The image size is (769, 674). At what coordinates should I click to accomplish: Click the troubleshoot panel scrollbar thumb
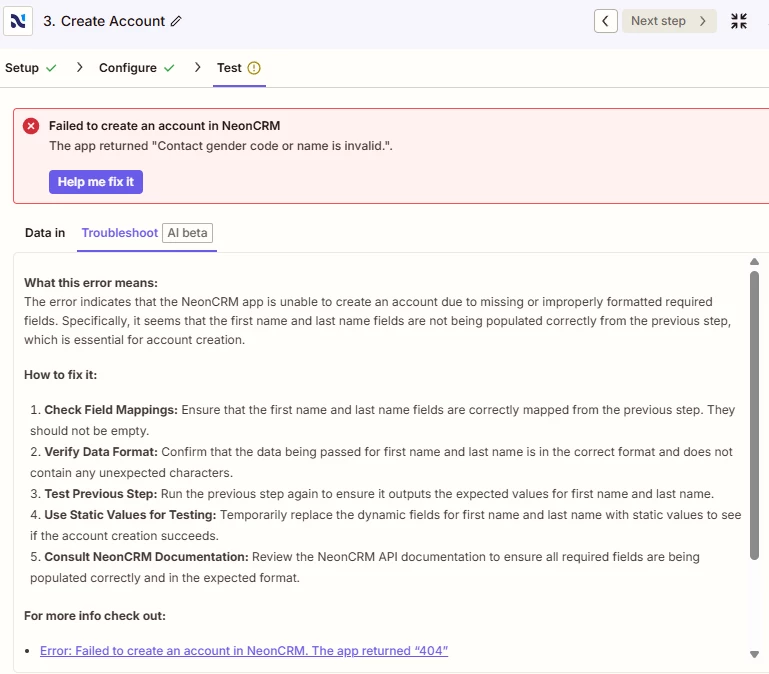tap(754, 415)
